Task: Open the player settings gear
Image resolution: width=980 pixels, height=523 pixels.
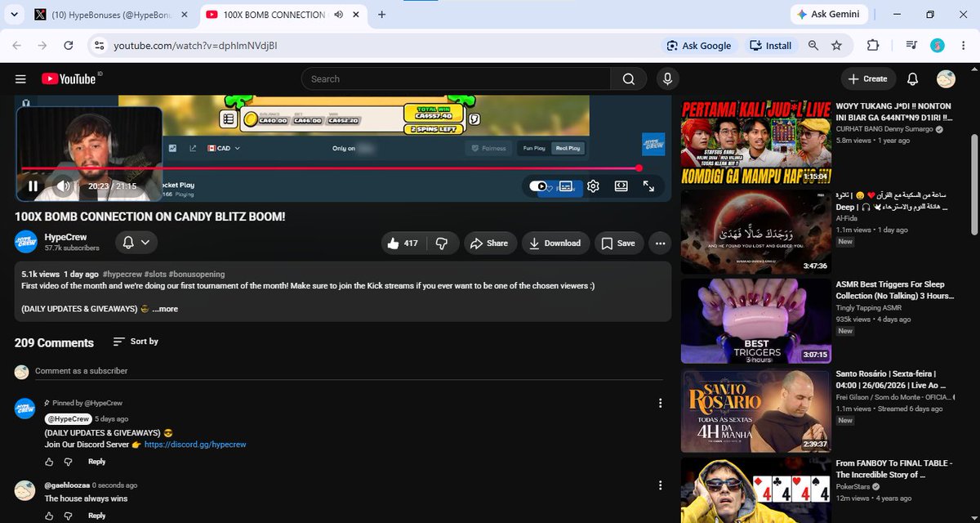Action: tap(593, 186)
